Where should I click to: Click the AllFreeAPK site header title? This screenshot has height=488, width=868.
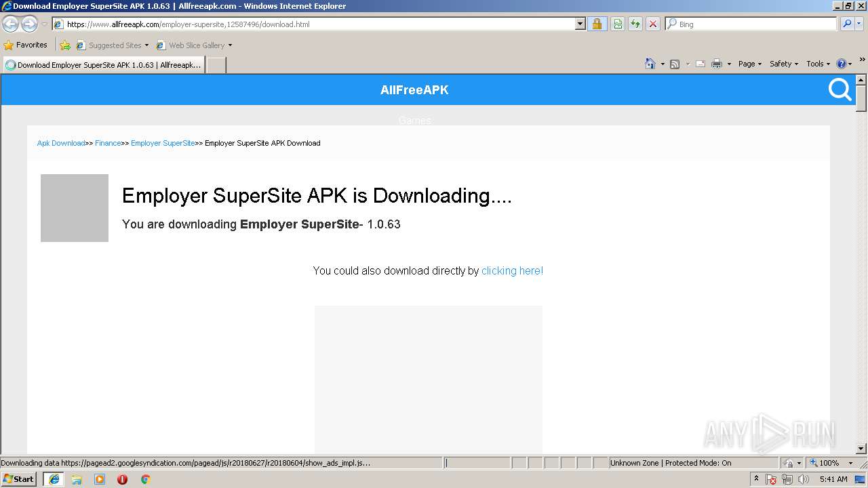(x=414, y=90)
